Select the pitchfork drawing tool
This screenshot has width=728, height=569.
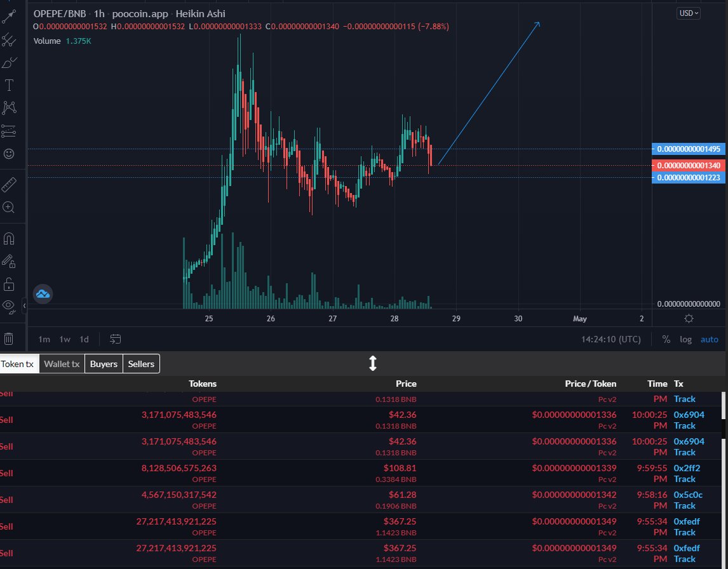[x=9, y=40]
